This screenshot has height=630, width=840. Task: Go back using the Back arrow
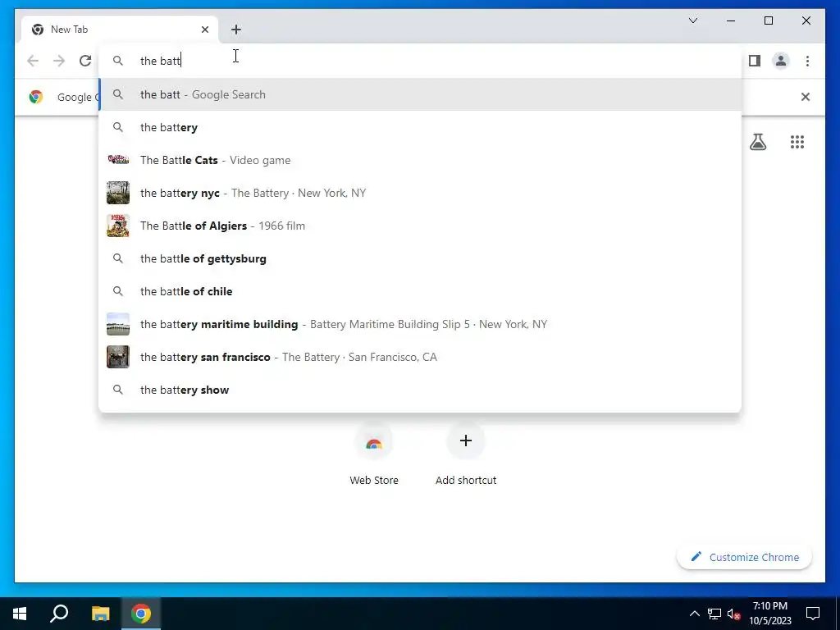click(33, 61)
